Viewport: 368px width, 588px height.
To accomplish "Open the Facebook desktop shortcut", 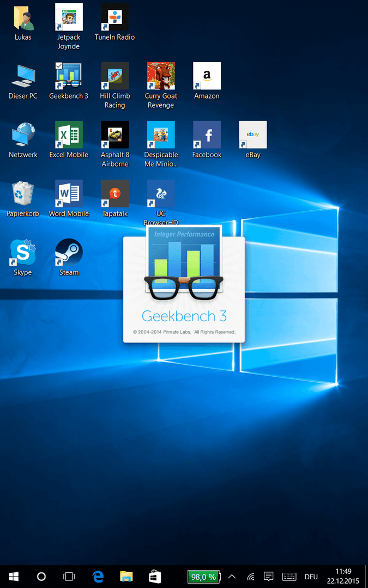I will point(207,134).
